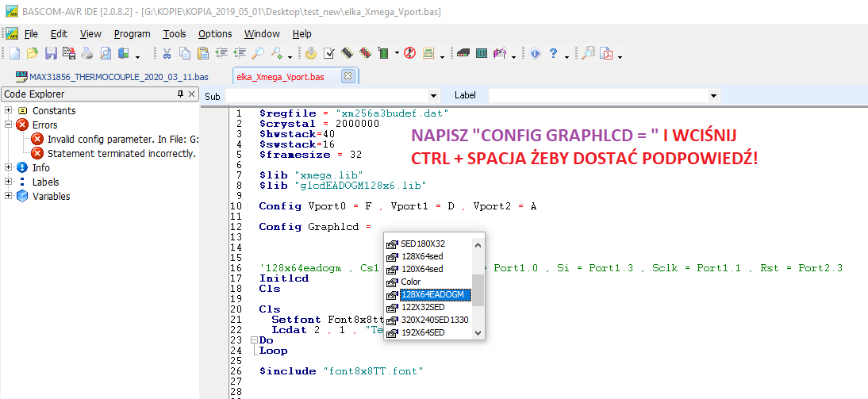The height and width of the screenshot is (399, 868).
Task: Open the File menu
Action: pyautogui.click(x=31, y=34)
